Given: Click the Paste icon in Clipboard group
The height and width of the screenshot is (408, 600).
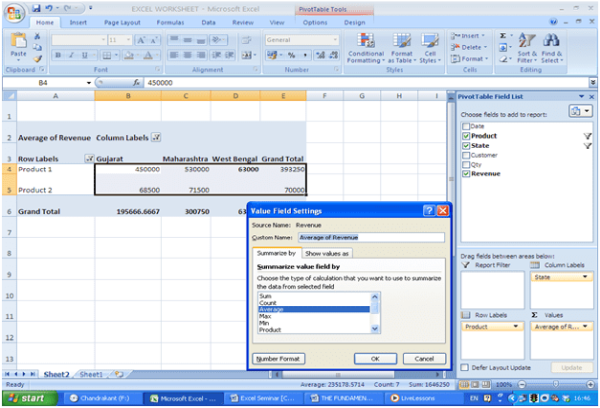Looking at the screenshot, I should (x=18, y=52).
